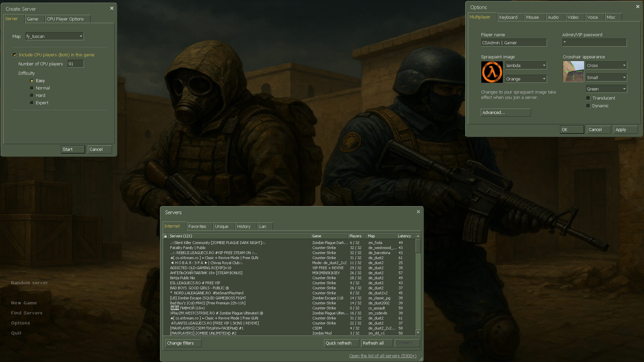Select Normal difficulty

(32, 88)
